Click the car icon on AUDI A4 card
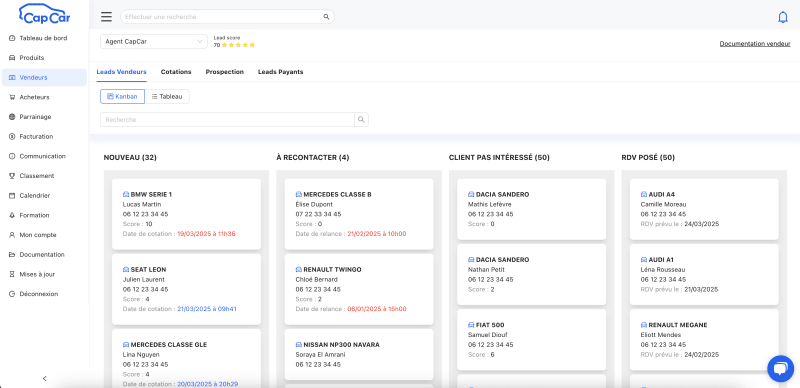This screenshot has width=800, height=388. point(644,195)
